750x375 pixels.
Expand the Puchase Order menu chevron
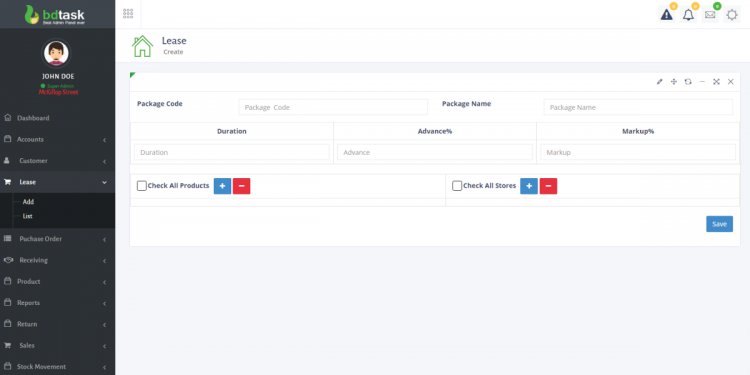pyautogui.click(x=104, y=240)
